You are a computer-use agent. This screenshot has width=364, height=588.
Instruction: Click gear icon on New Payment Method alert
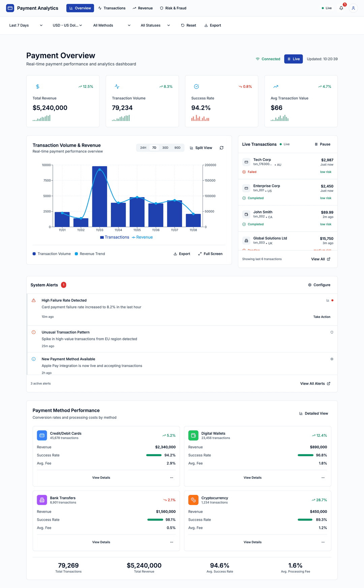point(332,359)
